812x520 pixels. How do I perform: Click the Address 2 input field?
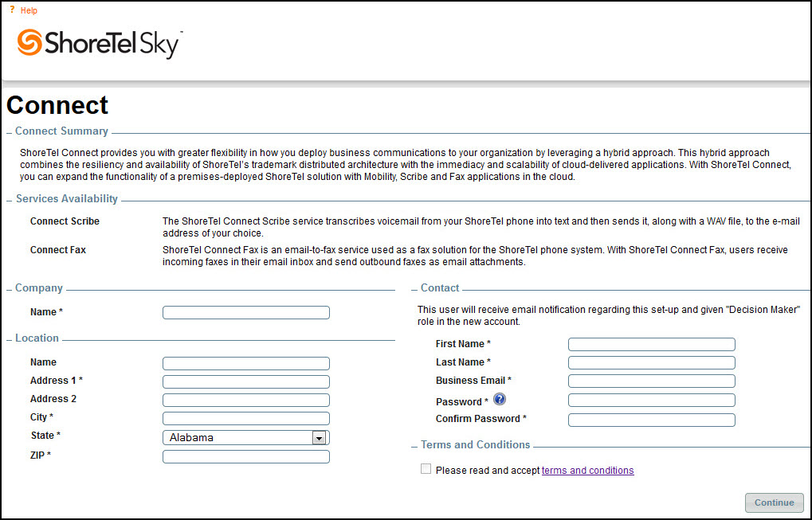tap(246, 400)
